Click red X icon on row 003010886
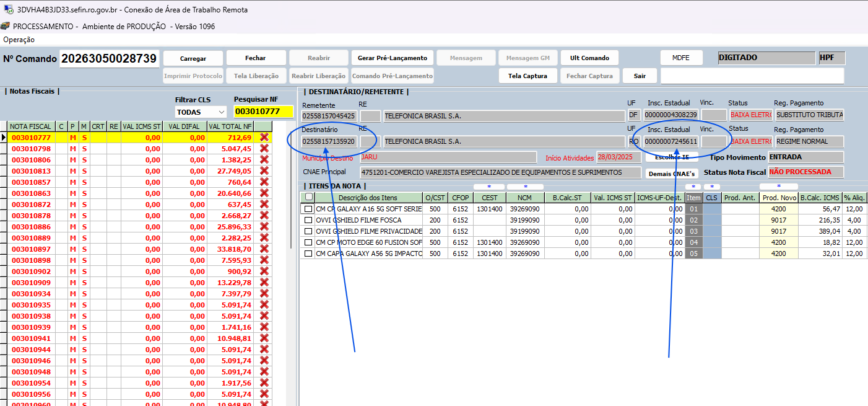Viewport: 868px width, 406px height. pyautogui.click(x=264, y=227)
